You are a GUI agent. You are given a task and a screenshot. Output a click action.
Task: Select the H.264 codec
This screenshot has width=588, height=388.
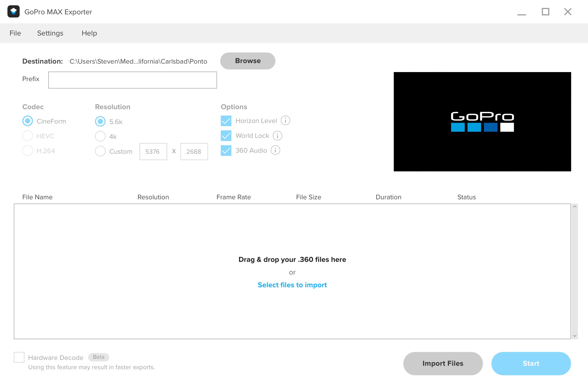[27, 151]
